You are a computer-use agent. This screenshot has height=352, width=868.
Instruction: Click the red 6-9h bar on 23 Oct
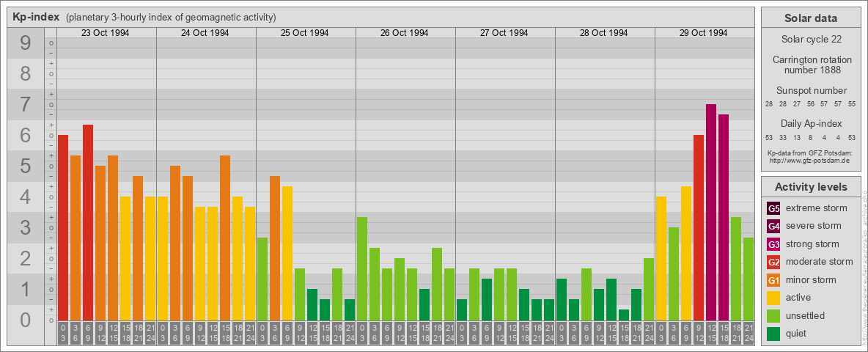pyautogui.click(x=88, y=222)
